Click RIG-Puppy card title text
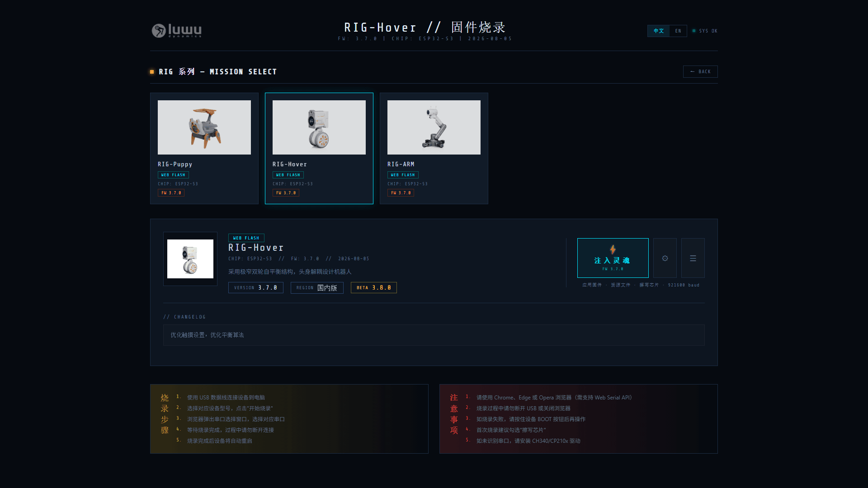 175,164
